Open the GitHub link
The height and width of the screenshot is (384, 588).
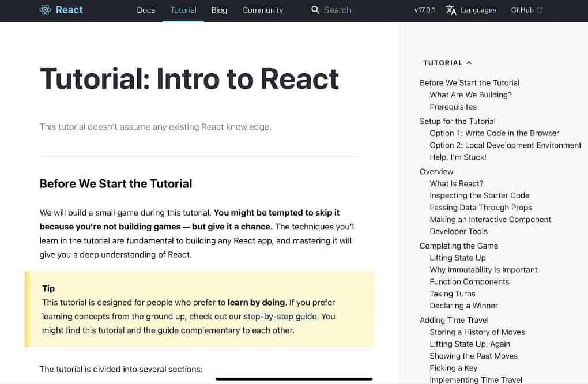(522, 10)
